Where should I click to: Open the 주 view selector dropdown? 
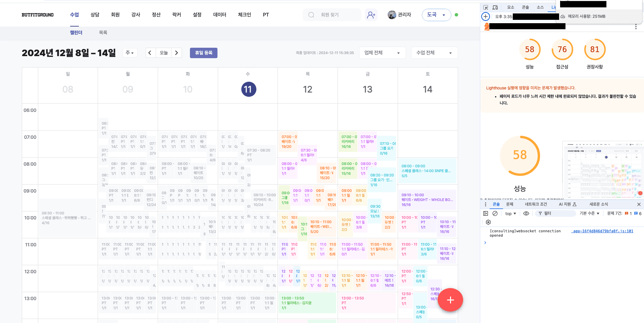[x=130, y=53]
